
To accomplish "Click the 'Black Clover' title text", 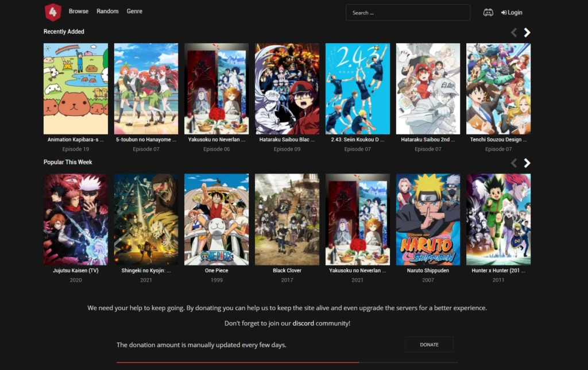I will [287, 271].
